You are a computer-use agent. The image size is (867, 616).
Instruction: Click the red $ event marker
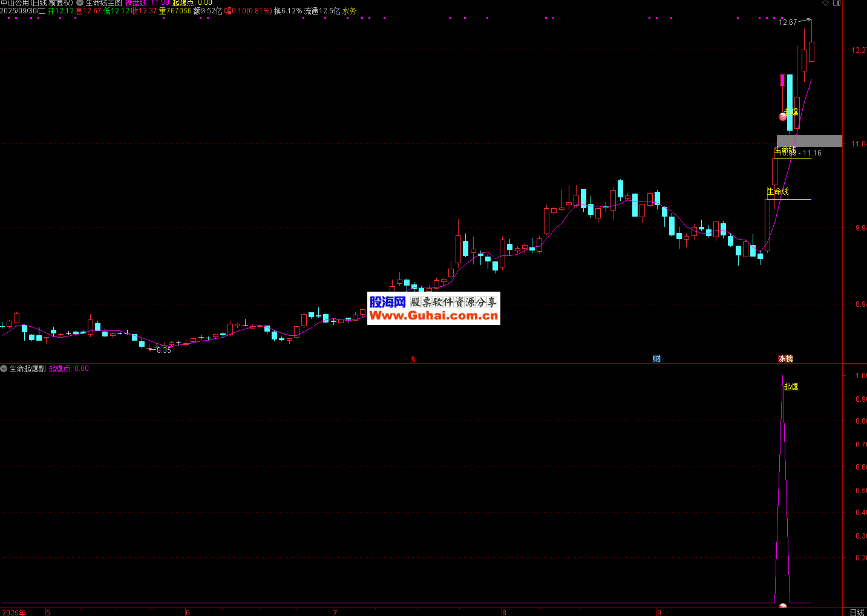(x=413, y=359)
